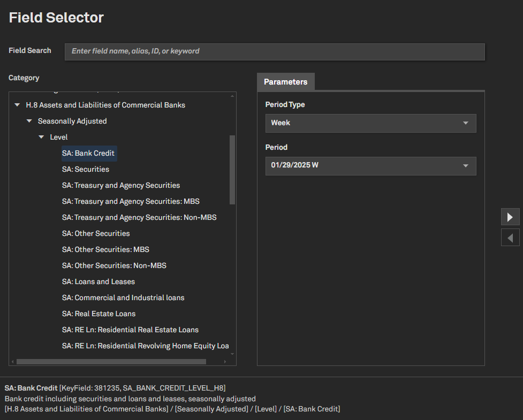The image size is (523, 420).
Task: Click the right arrow add field button
Action: tap(510, 217)
